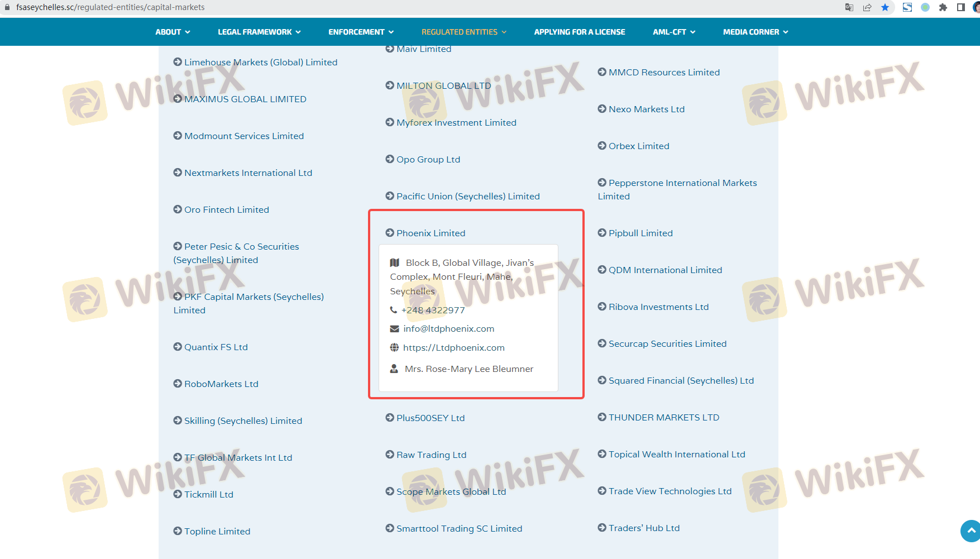Click the info@ltdphoenix.com email link
The image size is (980, 559).
click(x=448, y=329)
